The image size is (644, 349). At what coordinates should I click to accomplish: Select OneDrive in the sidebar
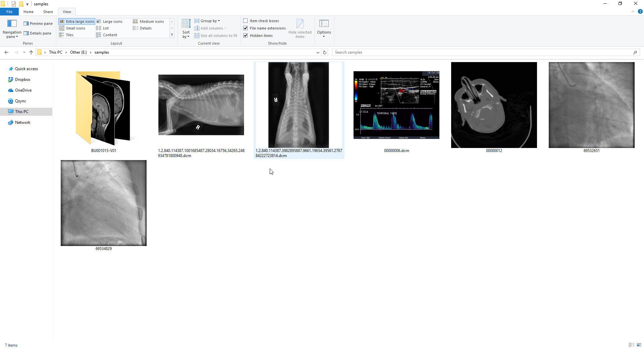(x=23, y=90)
